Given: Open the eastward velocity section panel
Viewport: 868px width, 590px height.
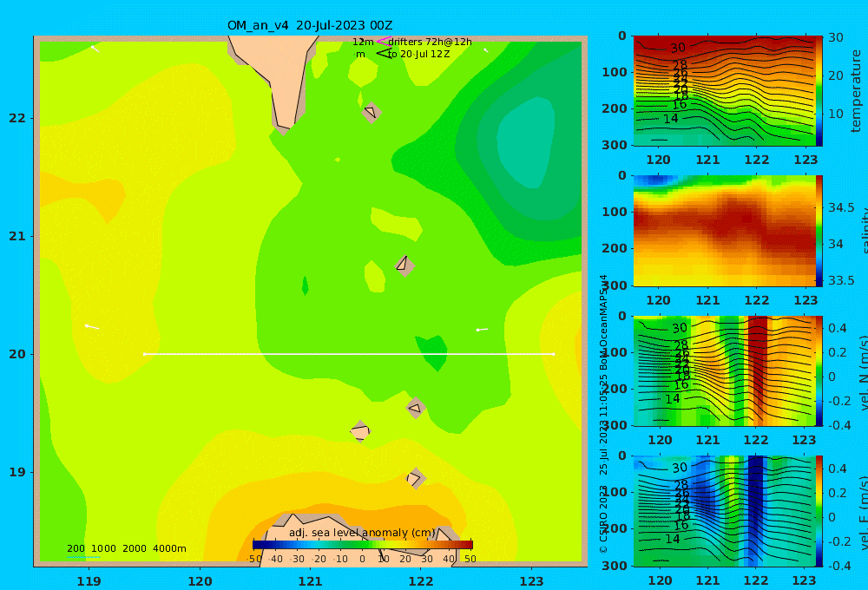Looking at the screenshot, I should 724,511.
